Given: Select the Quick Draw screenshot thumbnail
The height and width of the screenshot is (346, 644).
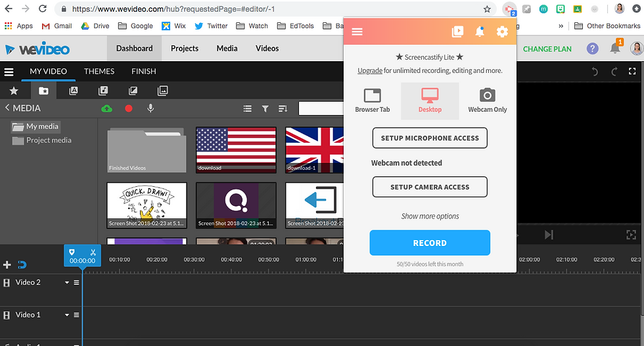Looking at the screenshot, I should click(x=147, y=205).
